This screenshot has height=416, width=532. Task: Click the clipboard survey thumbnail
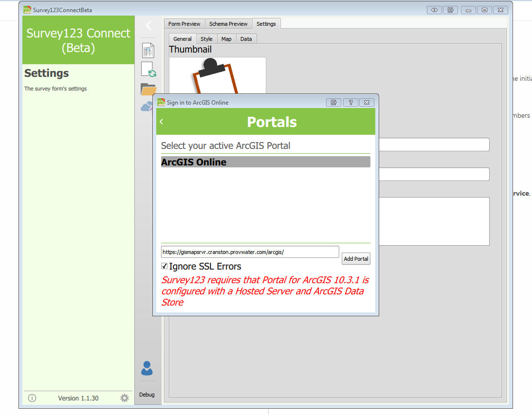click(218, 75)
